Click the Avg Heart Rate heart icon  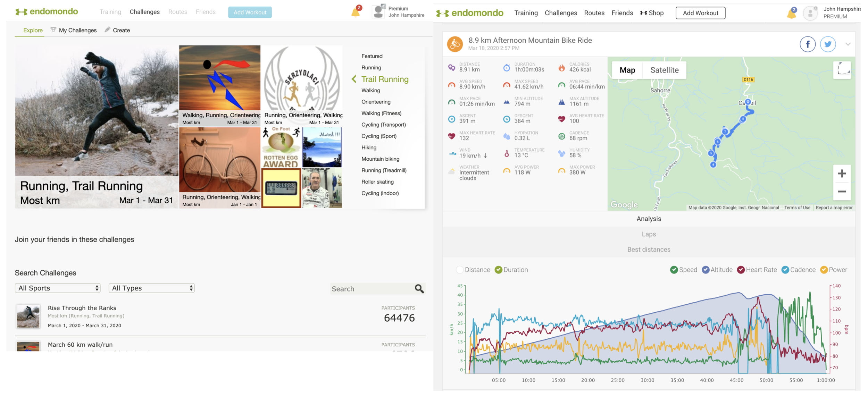pyautogui.click(x=561, y=119)
